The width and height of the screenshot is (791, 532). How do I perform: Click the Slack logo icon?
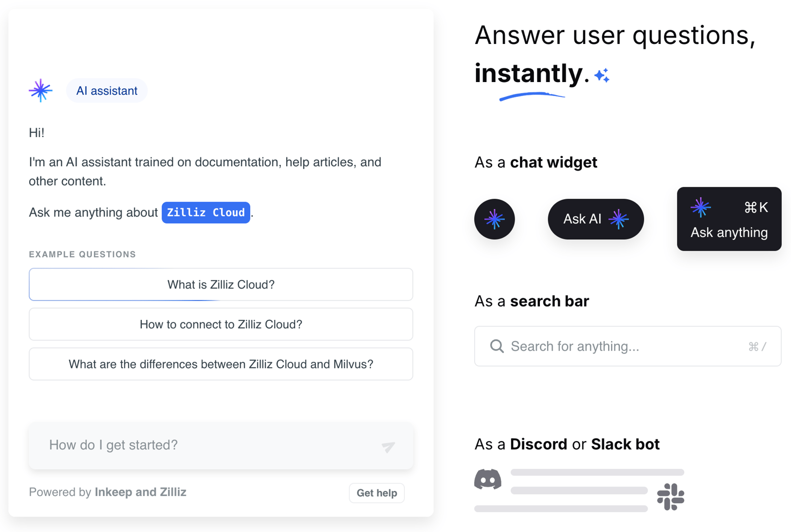point(670,497)
